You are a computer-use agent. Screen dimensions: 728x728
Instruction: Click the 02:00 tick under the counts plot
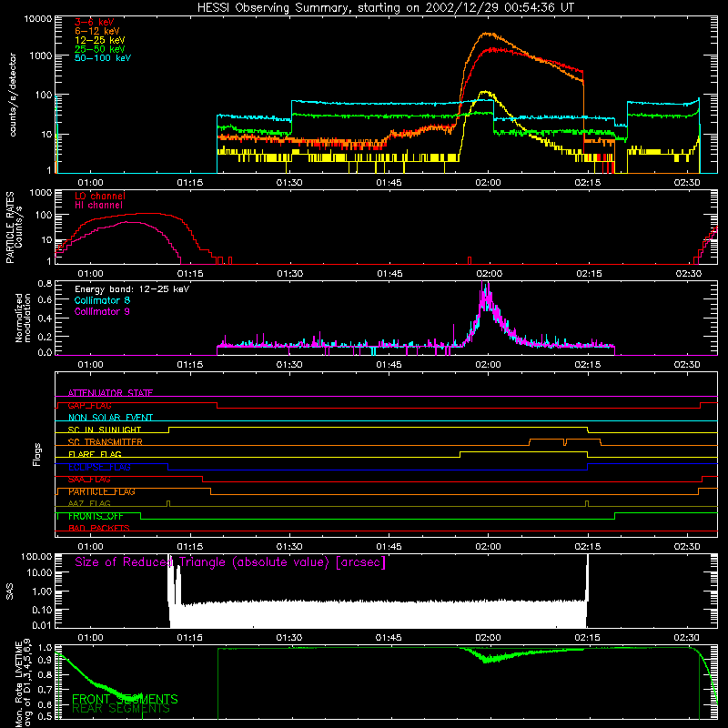click(x=488, y=183)
